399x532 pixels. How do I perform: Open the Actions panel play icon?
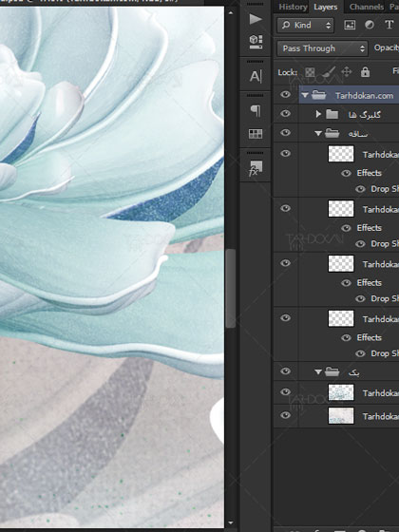(x=256, y=19)
